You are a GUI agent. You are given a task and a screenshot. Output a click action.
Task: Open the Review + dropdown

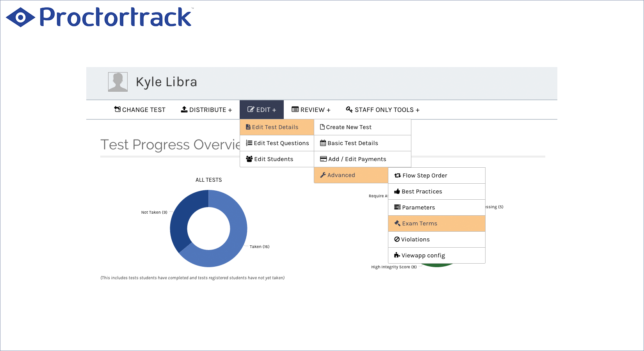click(311, 110)
